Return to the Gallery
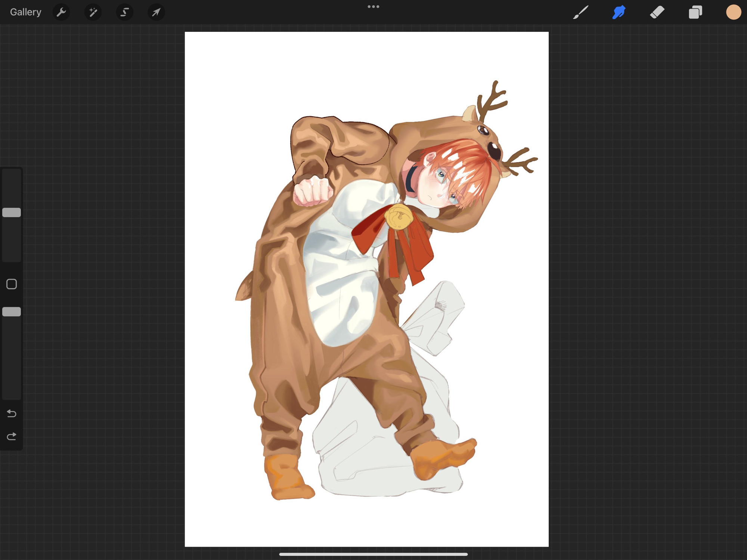 click(x=25, y=12)
